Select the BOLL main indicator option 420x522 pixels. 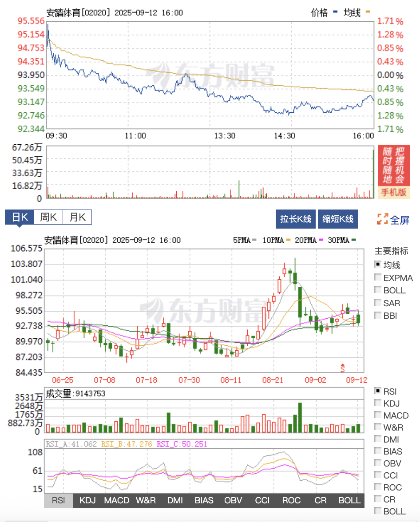(378, 289)
